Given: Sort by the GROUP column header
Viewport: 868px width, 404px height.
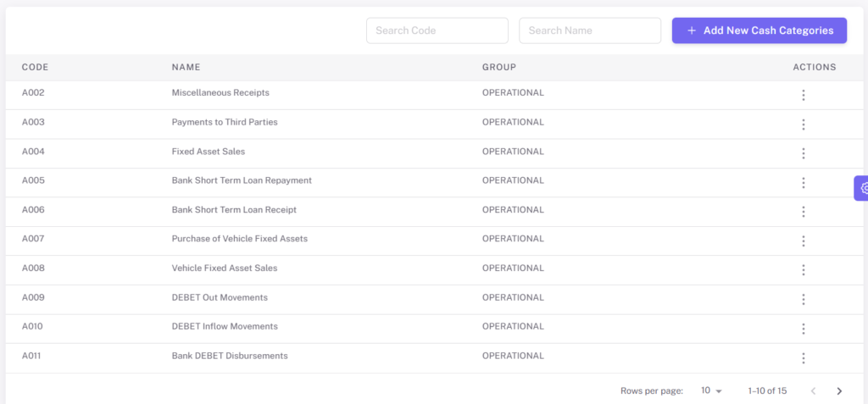Looking at the screenshot, I should coord(499,68).
